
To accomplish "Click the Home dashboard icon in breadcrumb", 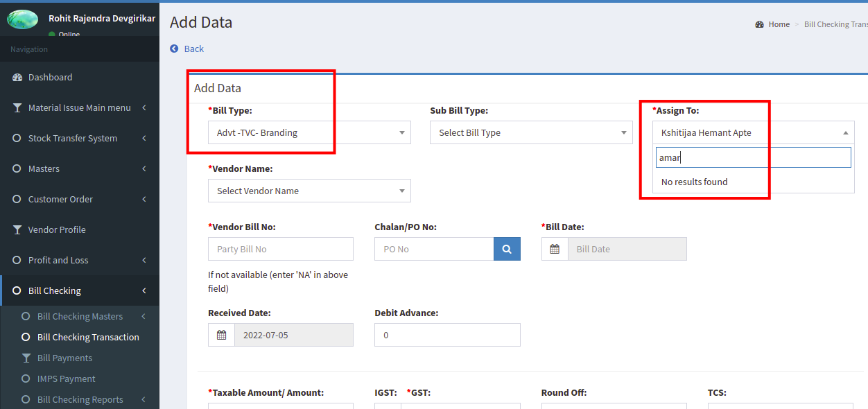I will pyautogui.click(x=759, y=24).
